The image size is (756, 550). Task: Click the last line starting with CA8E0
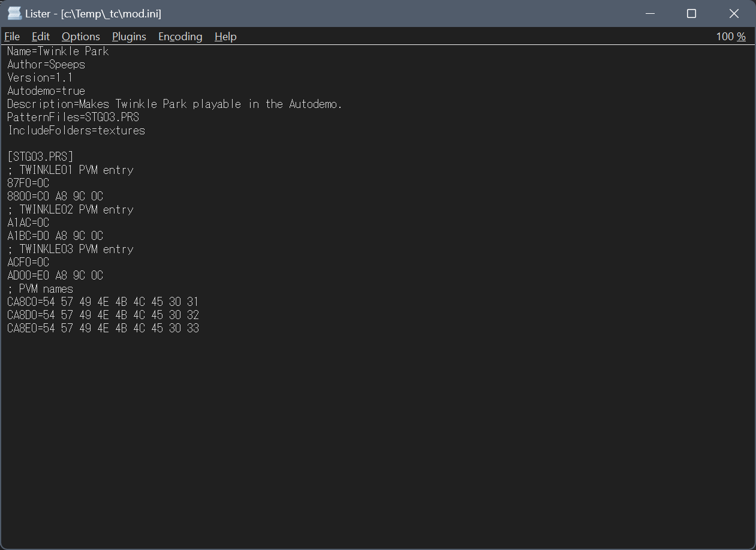103,329
